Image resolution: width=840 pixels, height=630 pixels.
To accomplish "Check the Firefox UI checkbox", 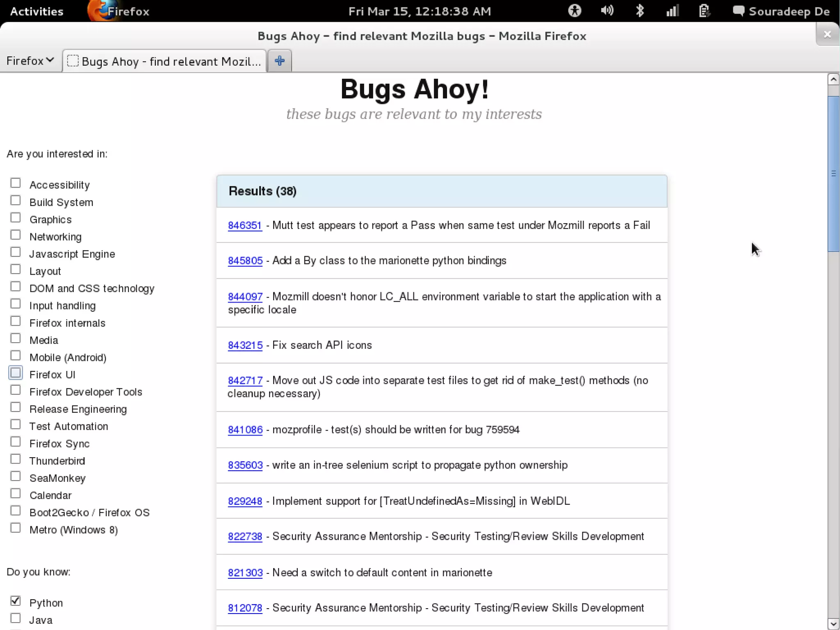I will (x=16, y=373).
